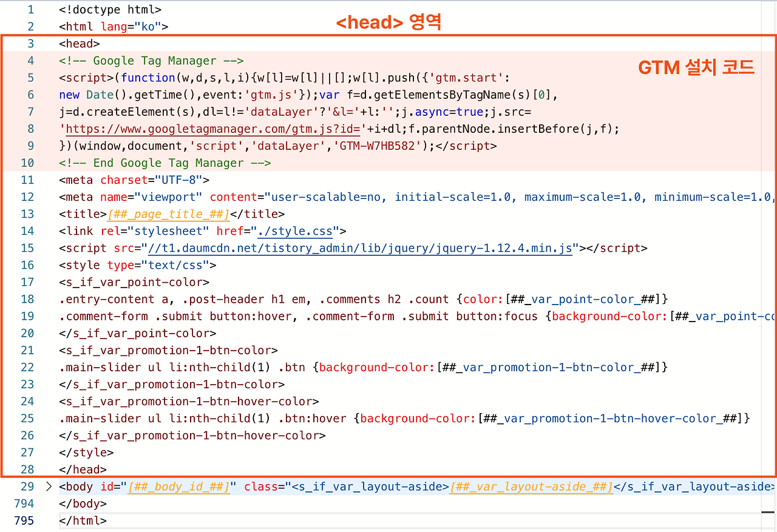
Task: Click line number 16 in the gutter
Action: [x=27, y=265]
